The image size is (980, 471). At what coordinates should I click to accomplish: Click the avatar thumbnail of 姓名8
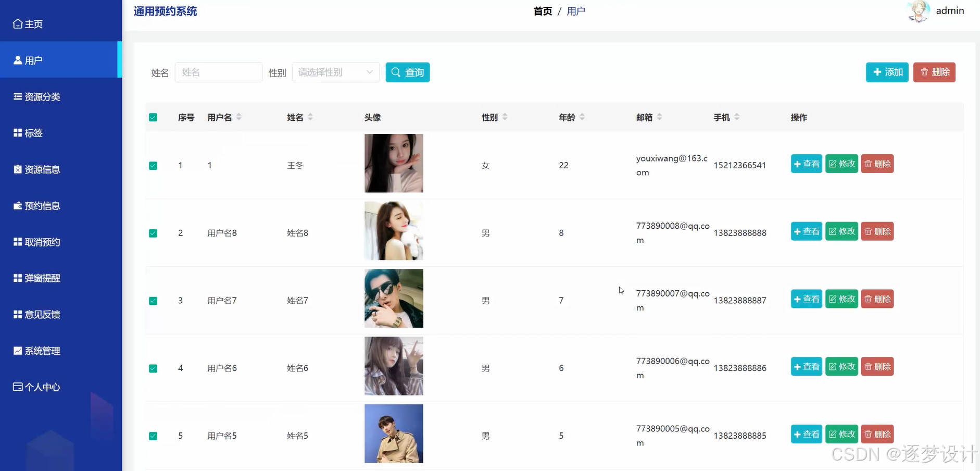(x=394, y=231)
